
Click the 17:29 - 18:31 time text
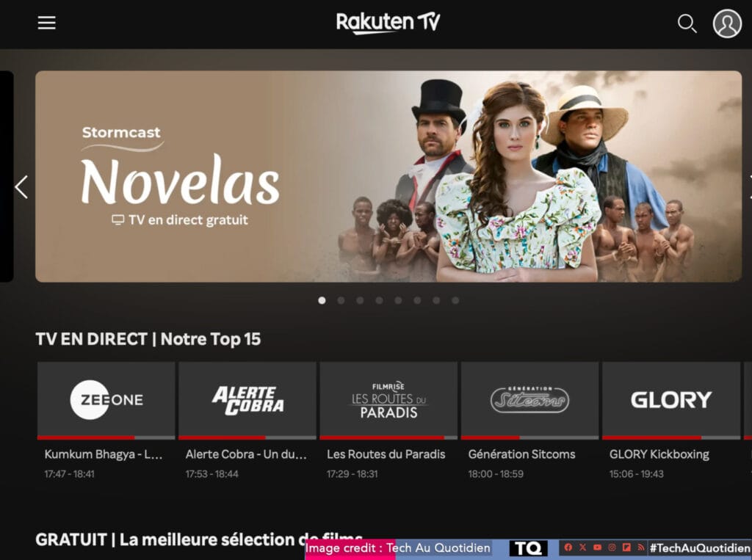[352, 473]
